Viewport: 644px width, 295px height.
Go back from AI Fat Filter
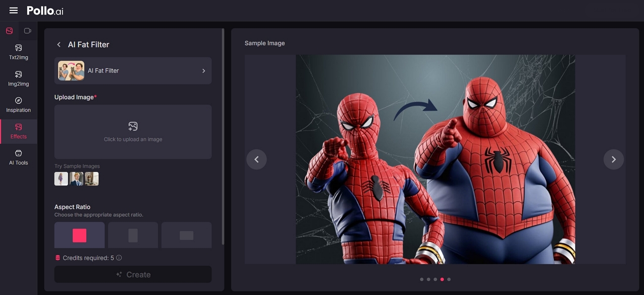(59, 45)
